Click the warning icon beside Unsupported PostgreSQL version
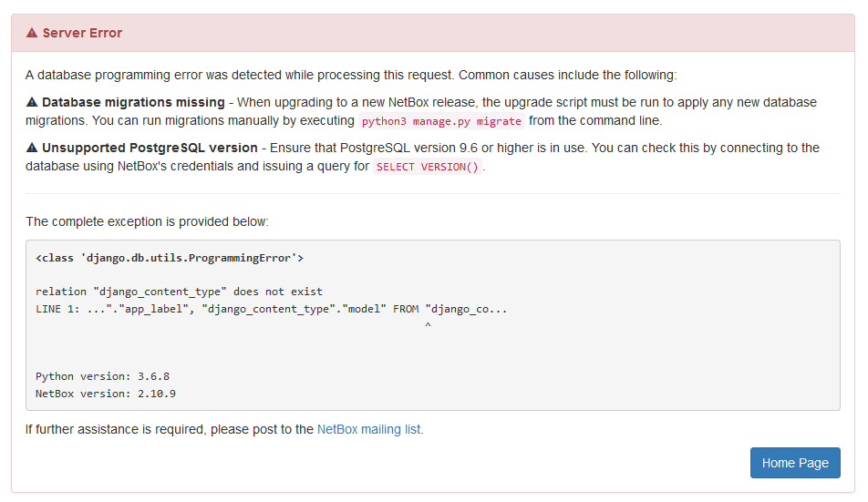This screenshot has height=502, width=868. click(32, 148)
